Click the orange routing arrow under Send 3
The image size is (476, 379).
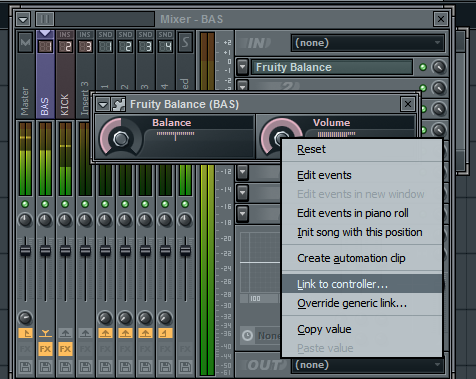145,333
